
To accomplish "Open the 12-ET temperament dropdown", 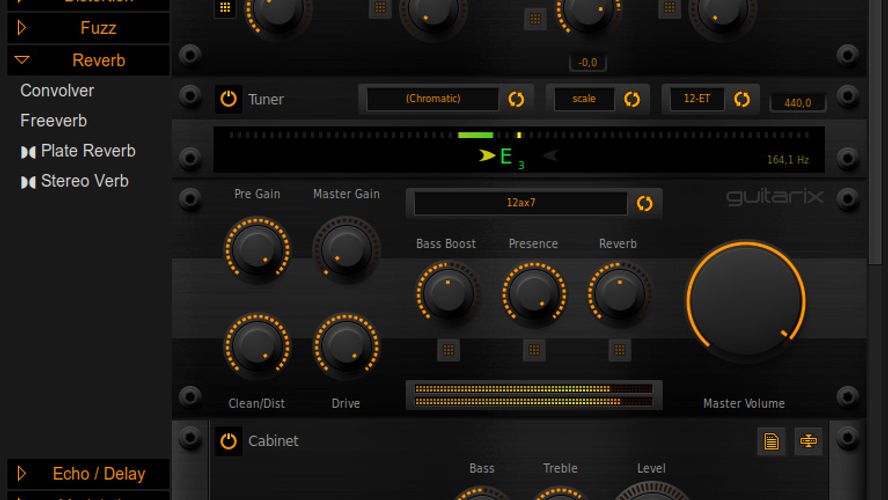I will [x=697, y=99].
